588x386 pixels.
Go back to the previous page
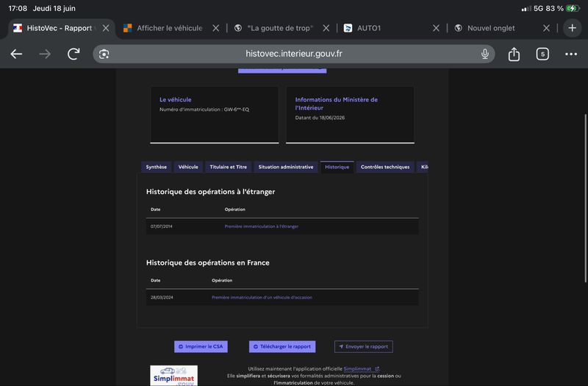16,54
